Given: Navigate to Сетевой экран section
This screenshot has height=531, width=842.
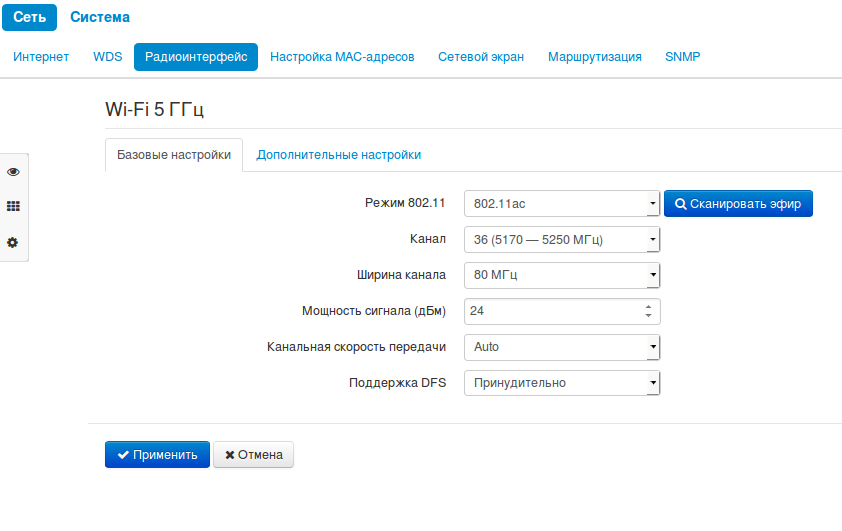Looking at the screenshot, I should click(481, 57).
